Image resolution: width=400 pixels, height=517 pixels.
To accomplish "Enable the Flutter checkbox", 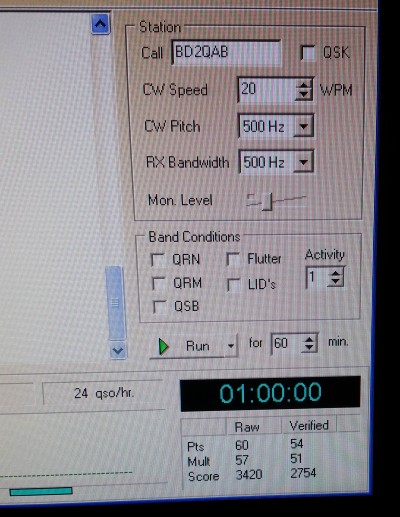I will tap(233, 259).
